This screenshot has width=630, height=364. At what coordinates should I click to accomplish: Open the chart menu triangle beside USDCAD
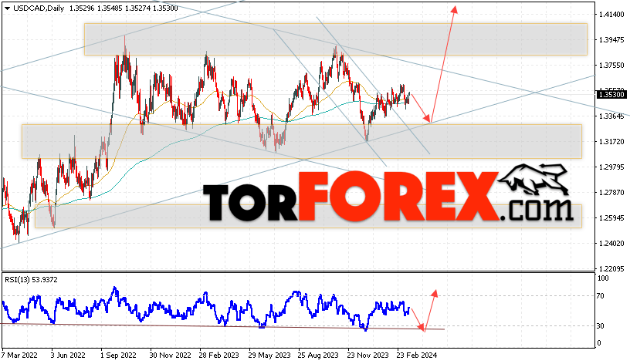(x=7, y=8)
